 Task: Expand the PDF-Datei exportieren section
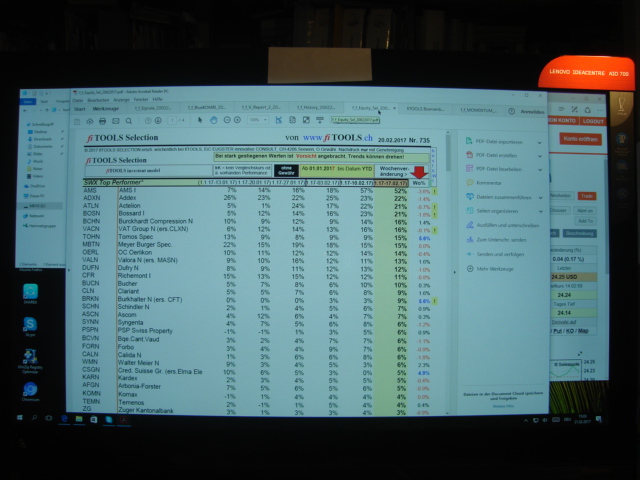coord(497,141)
